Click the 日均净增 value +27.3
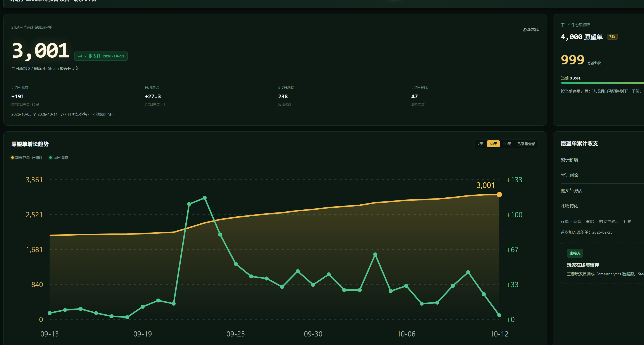This screenshot has width=644, height=345. coord(152,96)
